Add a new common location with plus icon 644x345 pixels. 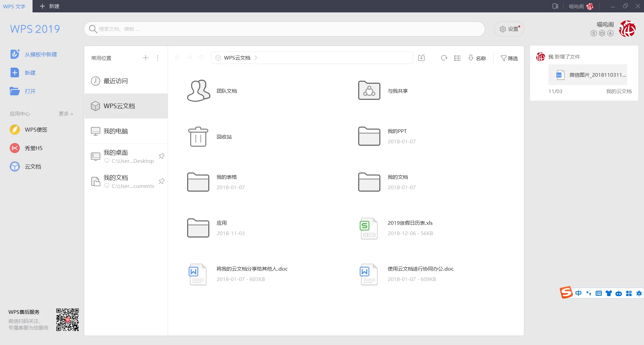[x=146, y=58]
